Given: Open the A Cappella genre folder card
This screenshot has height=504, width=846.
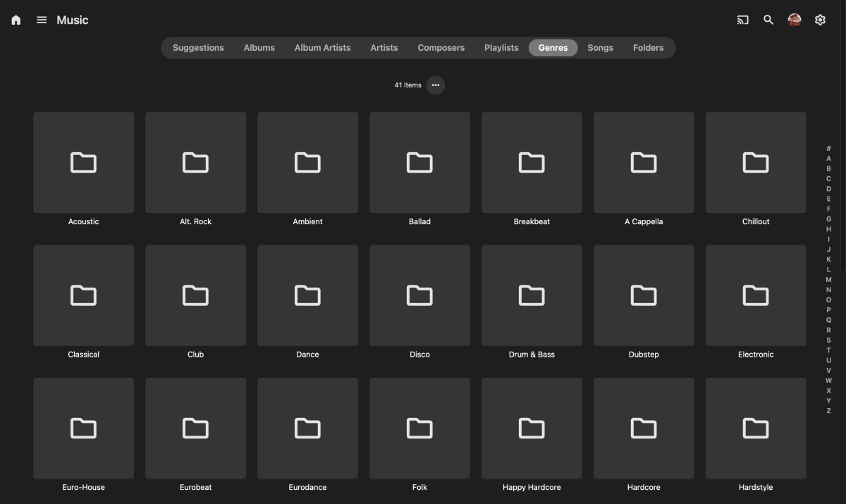Looking at the screenshot, I should click(x=644, y=162).
